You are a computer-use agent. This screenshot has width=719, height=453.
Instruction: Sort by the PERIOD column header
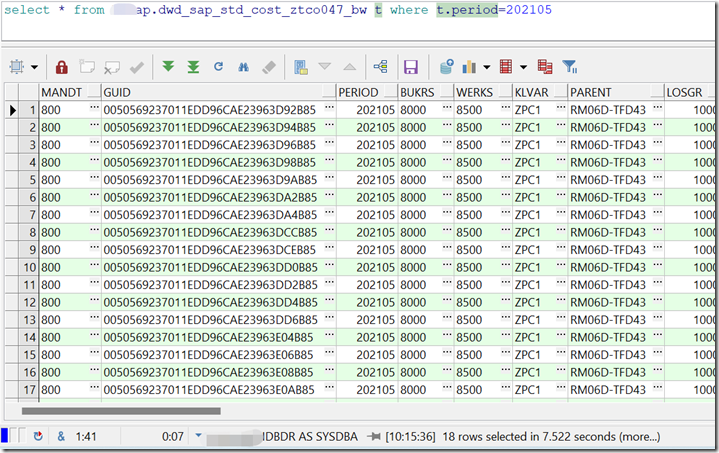pyautogui.click(x=367, y=92)
